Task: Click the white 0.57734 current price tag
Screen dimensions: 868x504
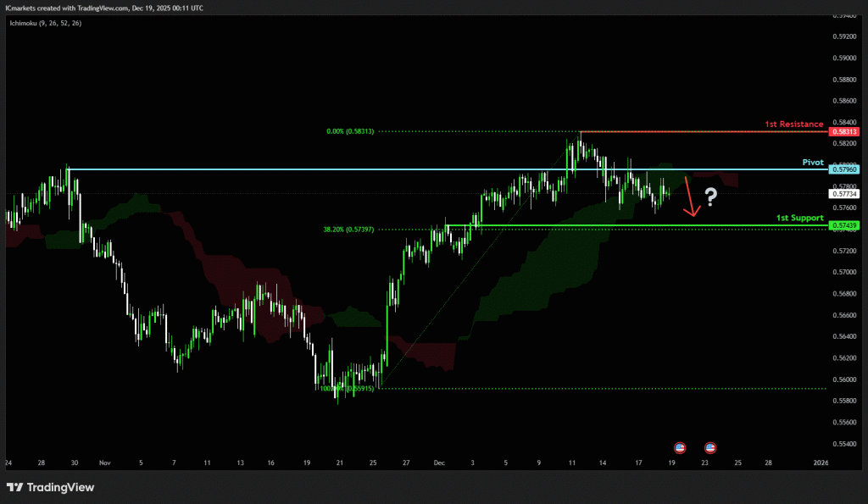Action: click(x=845, y=194)
